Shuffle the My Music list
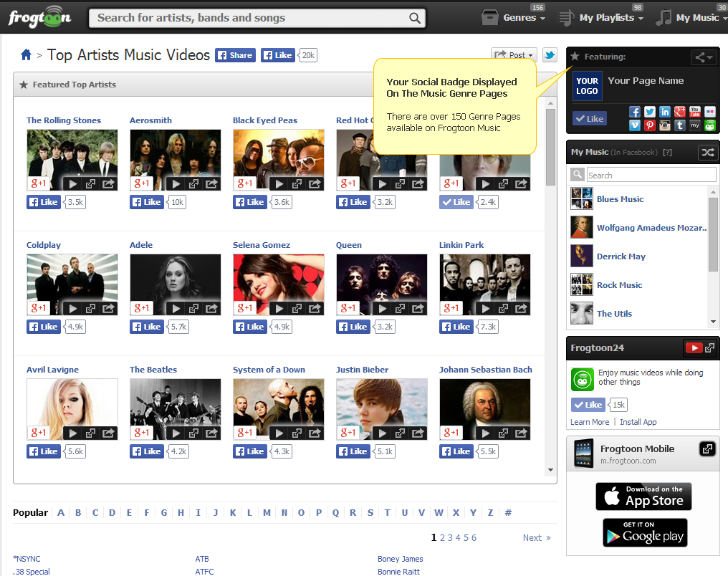This screenshot has height=576, width=728. pos(707,152)
